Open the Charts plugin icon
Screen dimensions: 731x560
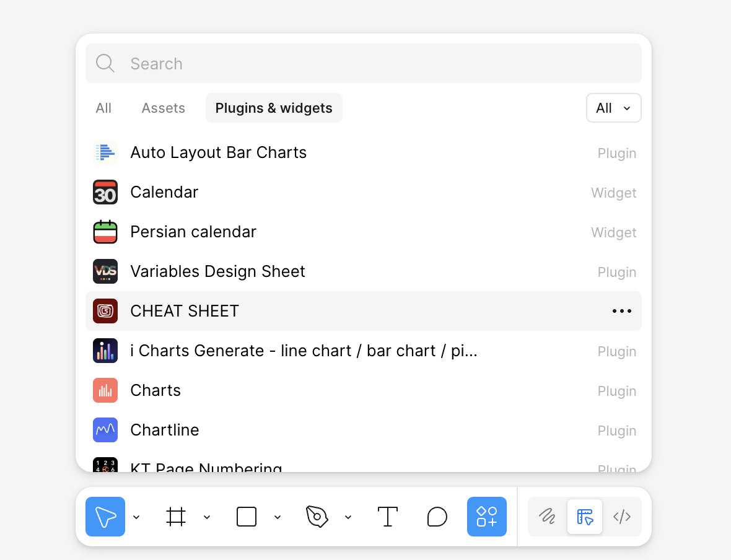[x=105, y=390]
